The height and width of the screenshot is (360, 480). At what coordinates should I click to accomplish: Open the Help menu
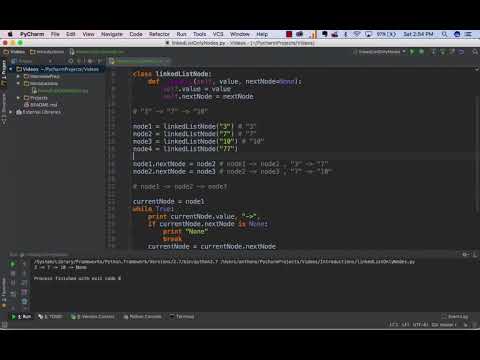click(x=262, y=34)
